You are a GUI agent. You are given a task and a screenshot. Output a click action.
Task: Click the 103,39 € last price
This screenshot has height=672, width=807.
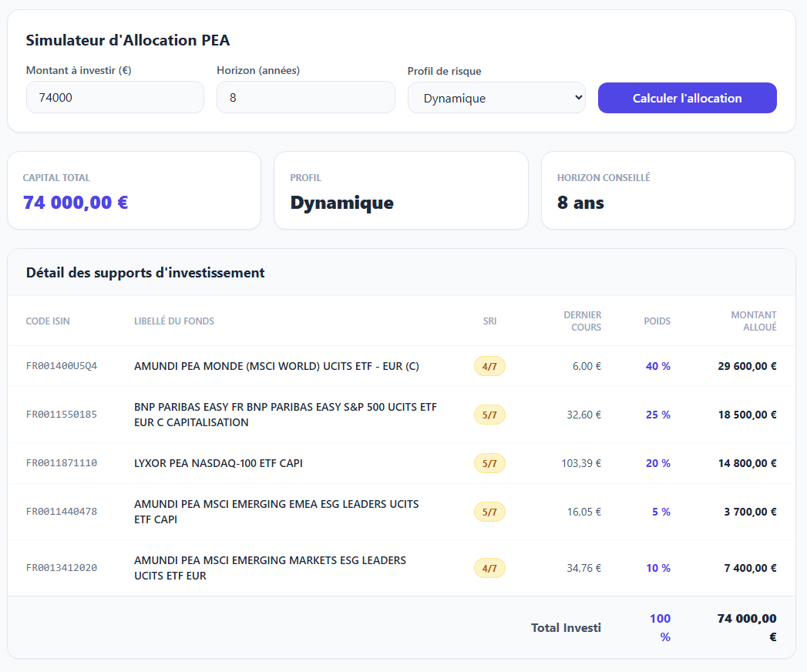point(581,463)
